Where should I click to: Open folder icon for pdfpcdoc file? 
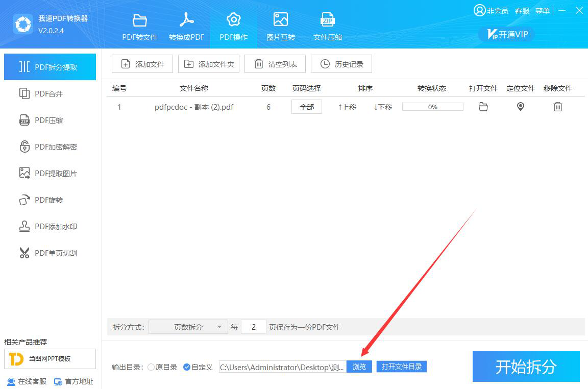[x=483, y=107]
